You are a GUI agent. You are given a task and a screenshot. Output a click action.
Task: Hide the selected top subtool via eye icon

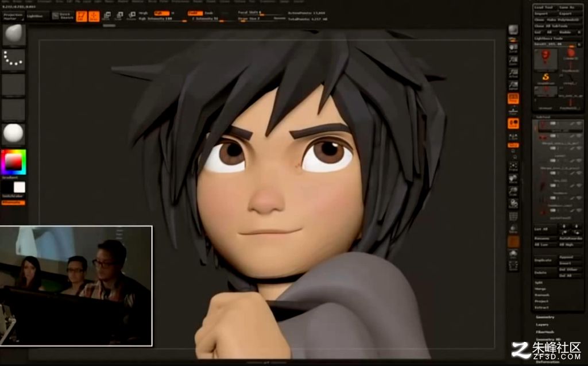click(579, 124)
